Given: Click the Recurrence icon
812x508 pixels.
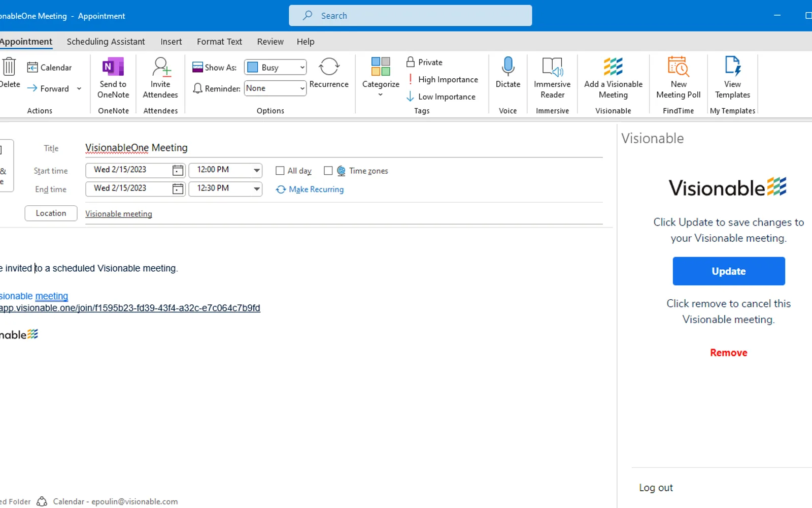Looking at the screenshot, I should (329, 74).
